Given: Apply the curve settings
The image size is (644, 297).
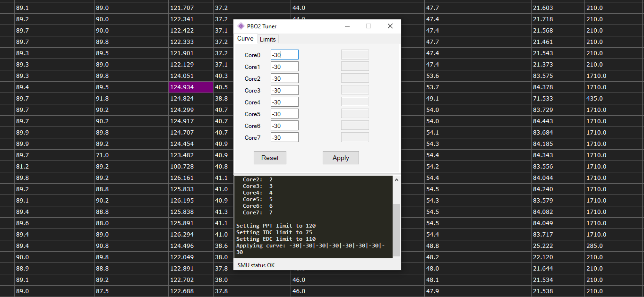Looking at the screenshot, I should [341, 158].
